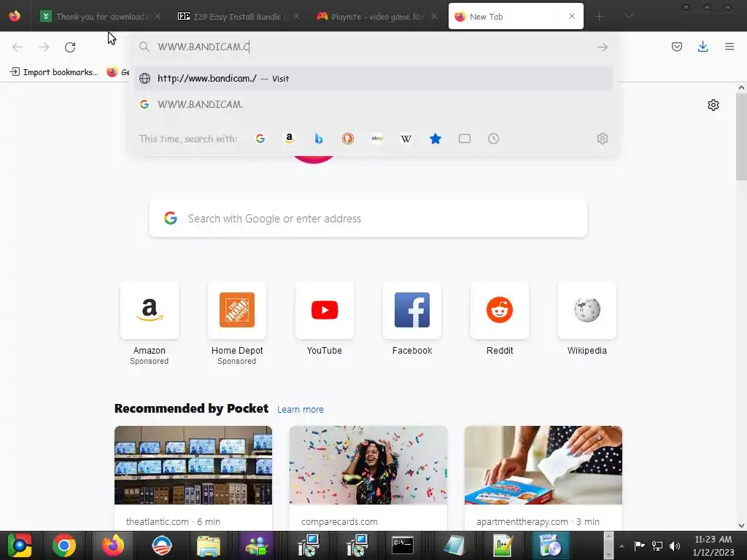
Task: Close the Playnite tab
Action: pos(434,16)
